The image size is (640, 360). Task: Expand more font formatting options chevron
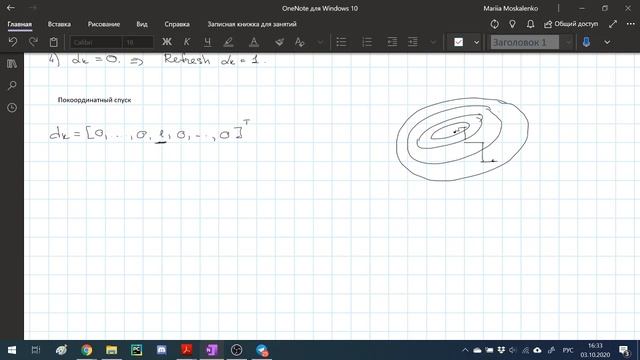320,42
